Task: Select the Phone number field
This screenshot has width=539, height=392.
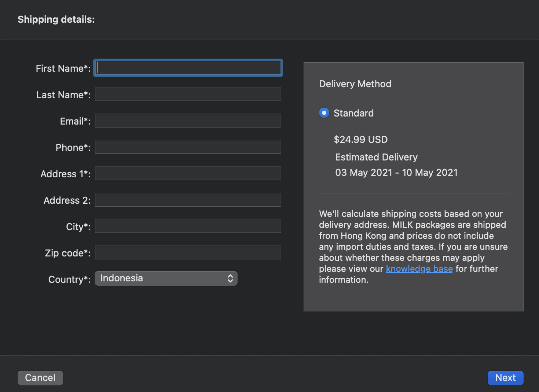Action: click(x=188, y=147)
